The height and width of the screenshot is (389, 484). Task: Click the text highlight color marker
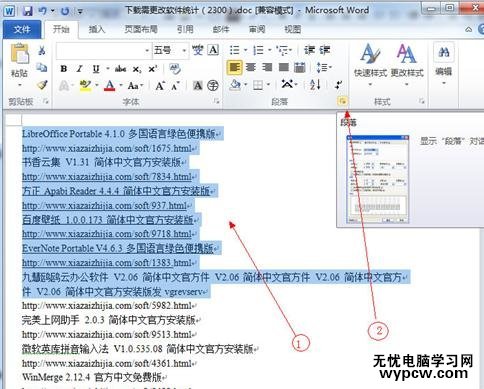(85, 86)
